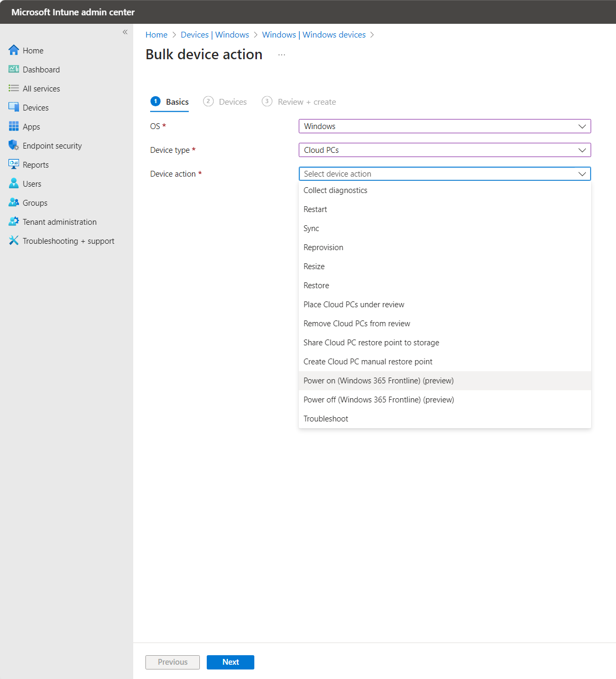The width and height of the screenshot is (616, 679).
Task: Click the Users person icon
Action: tap(14, 183)
